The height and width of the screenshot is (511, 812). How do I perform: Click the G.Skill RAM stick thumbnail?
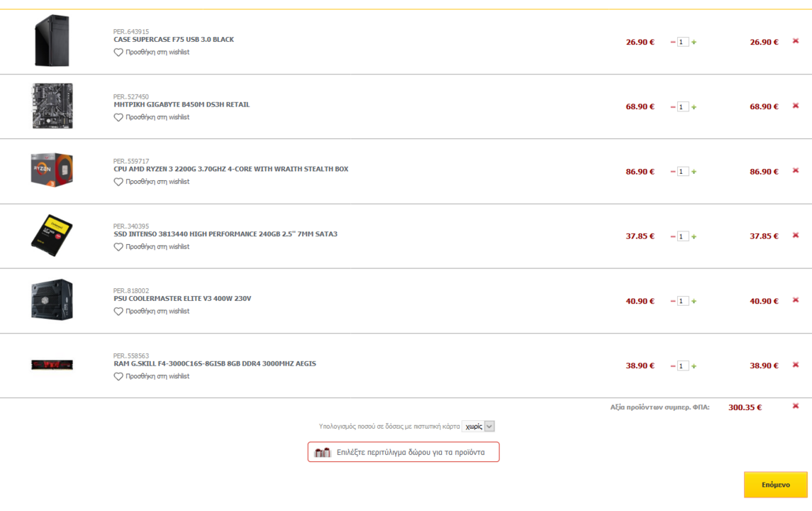tap(52, 365)
